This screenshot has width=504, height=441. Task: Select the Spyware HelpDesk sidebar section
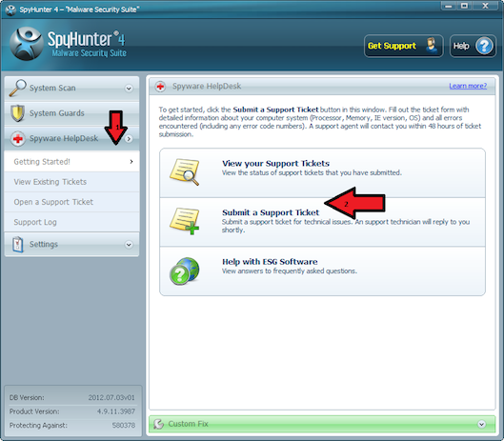(72, 138)
